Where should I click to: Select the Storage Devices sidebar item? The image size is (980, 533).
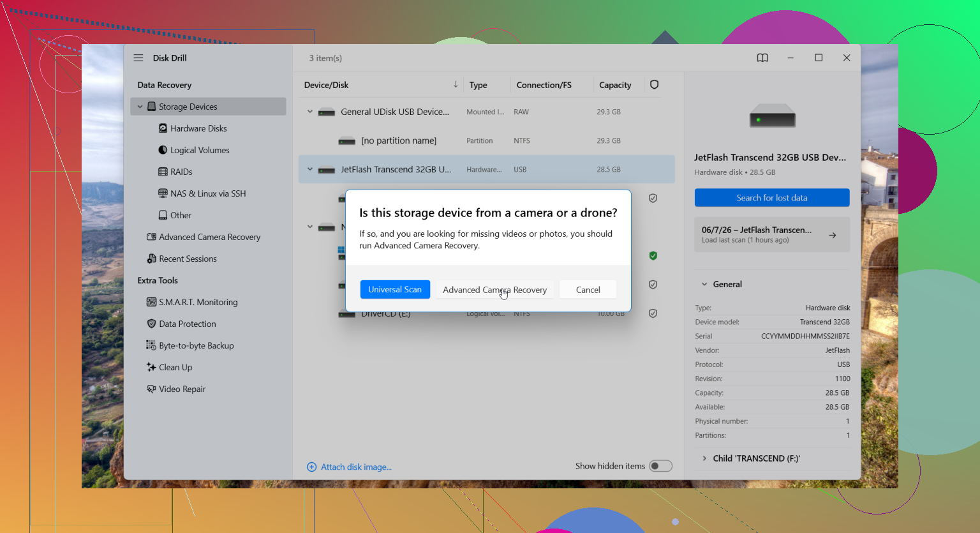pyautogui.click(x=209, y=107)
